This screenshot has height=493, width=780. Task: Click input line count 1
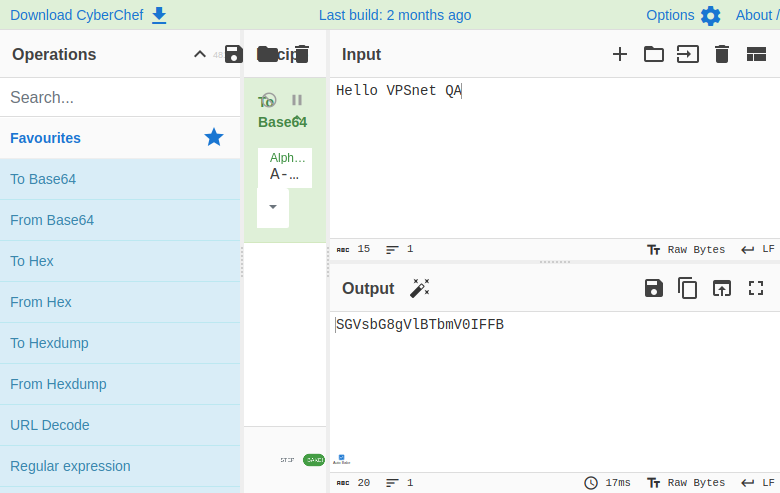click(x=399, y=249)
